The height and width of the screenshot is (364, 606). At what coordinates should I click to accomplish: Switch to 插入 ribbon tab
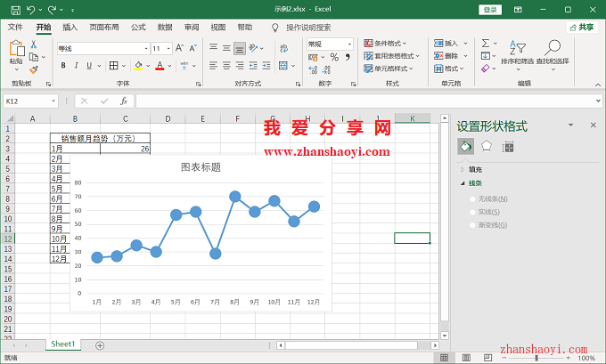pos(70,27)
